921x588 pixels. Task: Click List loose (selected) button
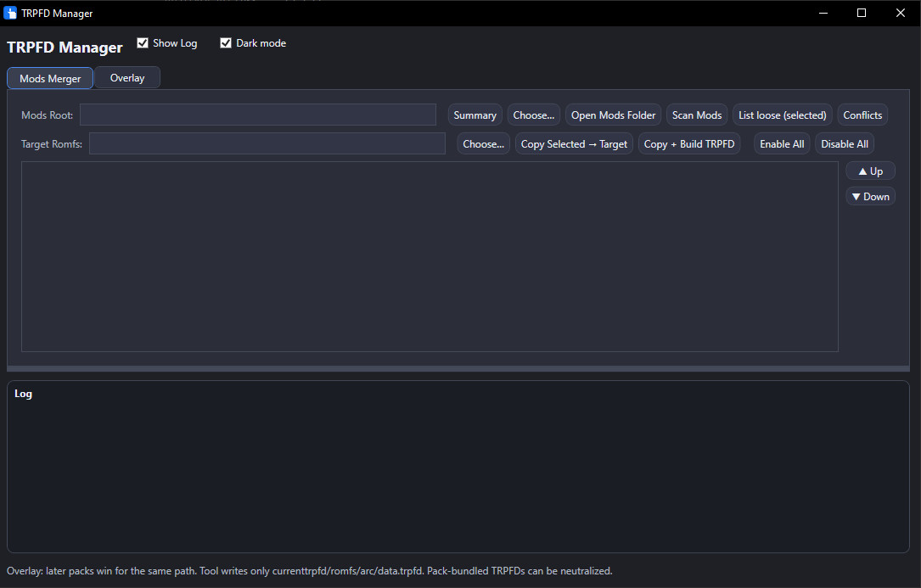[x=782, y=115]
